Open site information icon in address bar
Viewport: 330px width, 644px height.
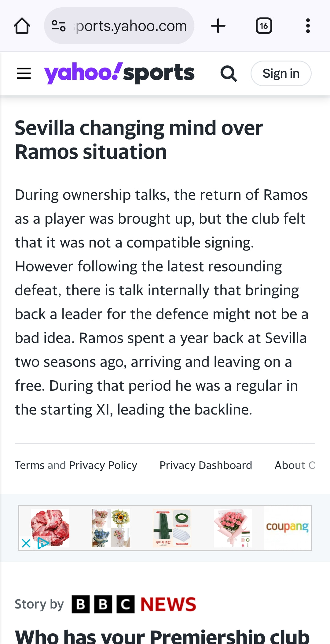click(58, 26)
